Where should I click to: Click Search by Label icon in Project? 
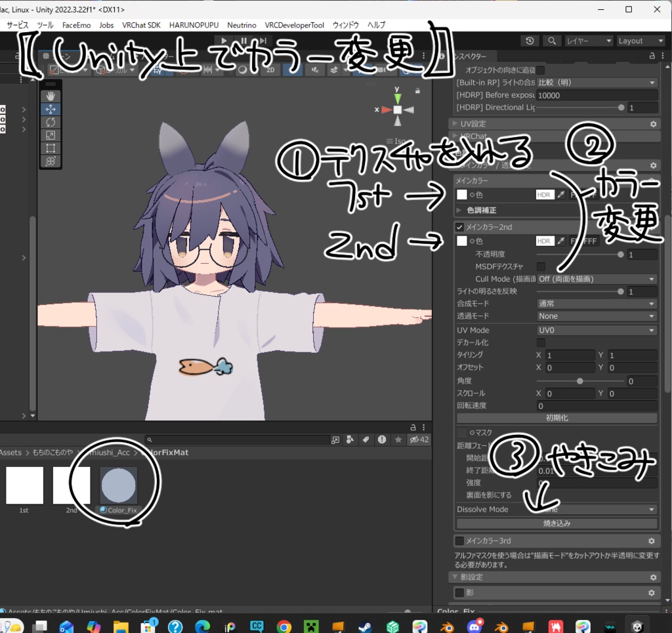tap(366, 439)
